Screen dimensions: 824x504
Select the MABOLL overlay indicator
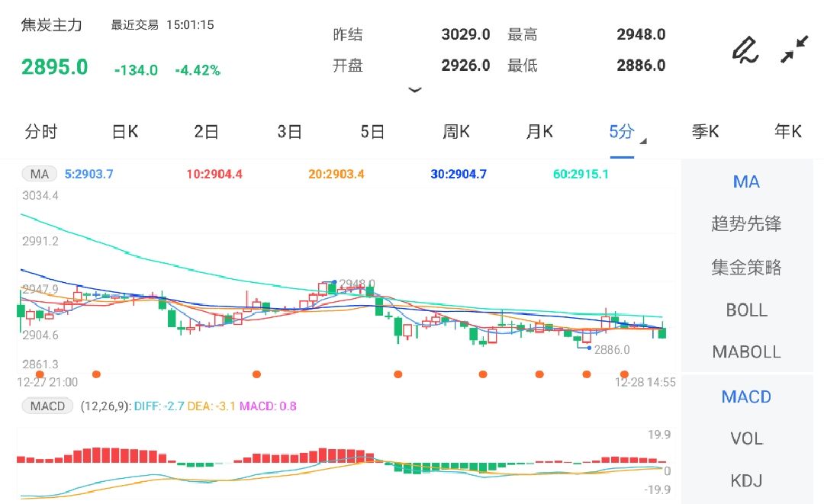coord(746,352)
